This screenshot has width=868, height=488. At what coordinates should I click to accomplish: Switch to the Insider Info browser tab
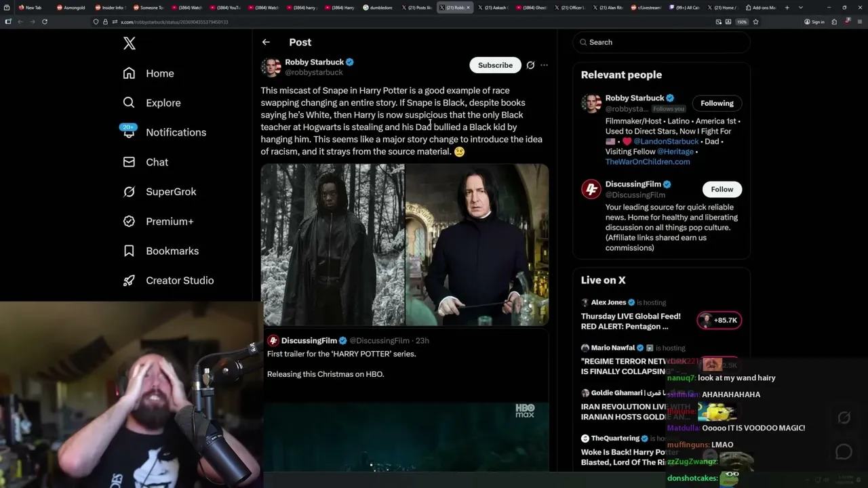coord(109,7)
